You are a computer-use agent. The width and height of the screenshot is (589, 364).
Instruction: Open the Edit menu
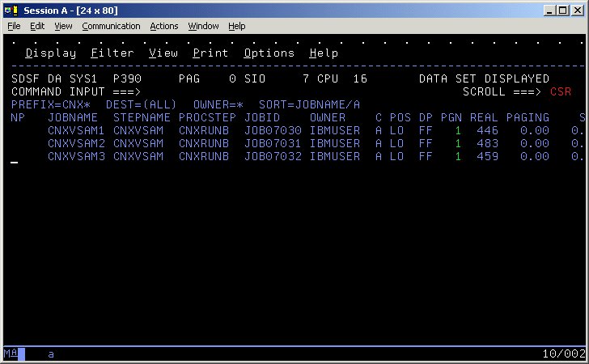point(37,26)
